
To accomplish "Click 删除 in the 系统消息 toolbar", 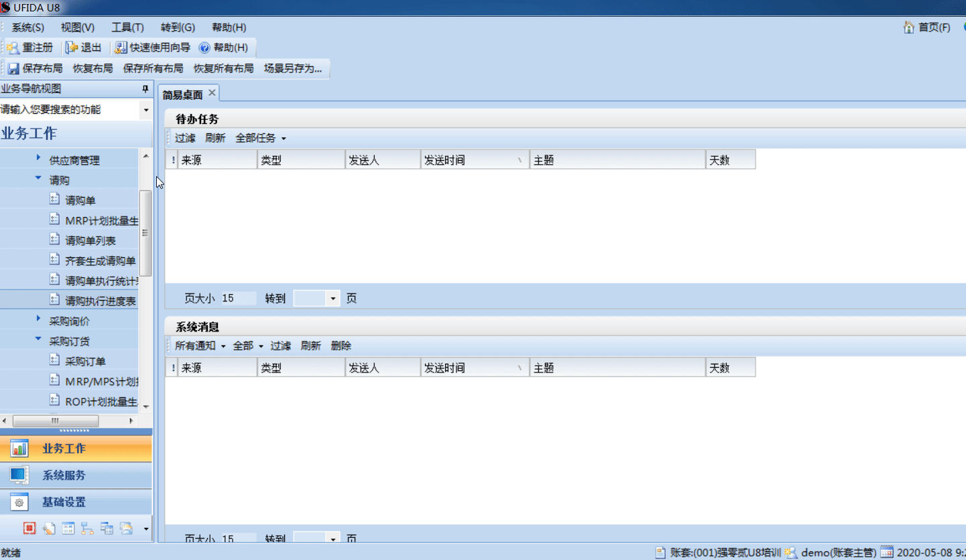I will 341,346.
